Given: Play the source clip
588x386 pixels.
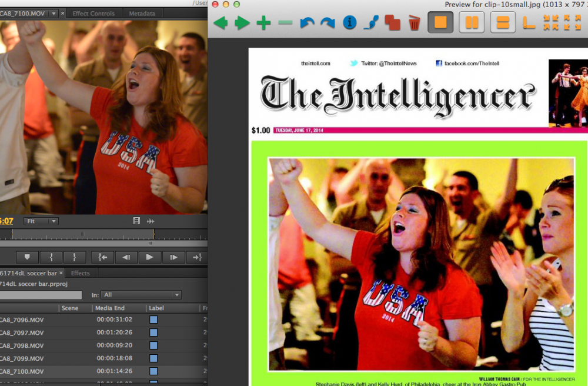Looking at the screenshot, I should (x=149, y=257).
